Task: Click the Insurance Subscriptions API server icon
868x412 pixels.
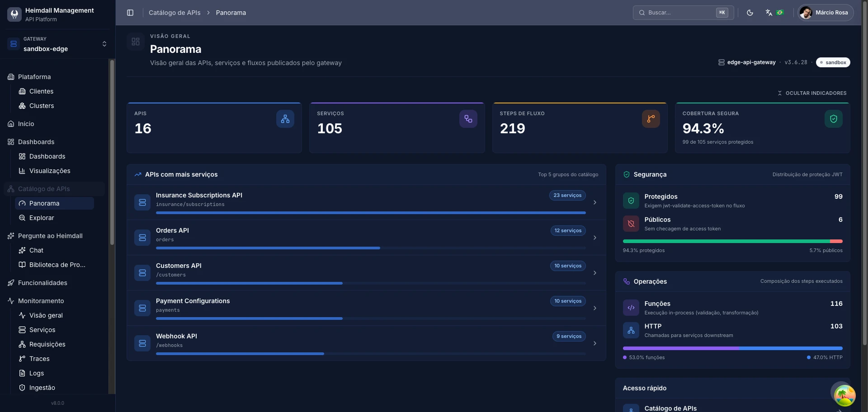Action: (x=142, y=202)
